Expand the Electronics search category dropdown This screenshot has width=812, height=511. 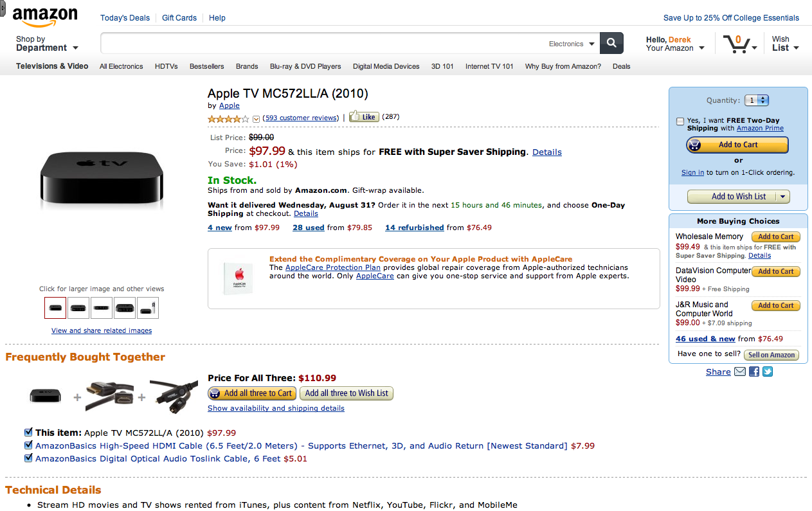(571, 44)
